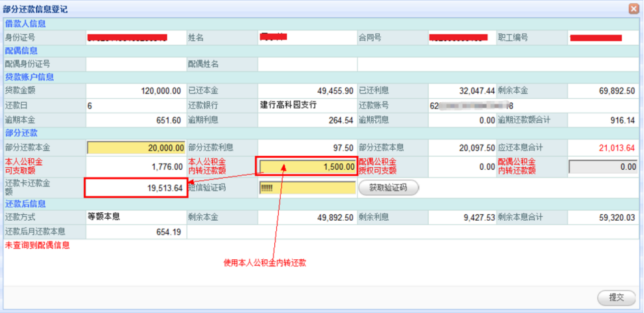This screenshot has height=313, width=644.
Task: Click the 逾期还款额合计 value 916.14
Action: [x=622, y=120]
